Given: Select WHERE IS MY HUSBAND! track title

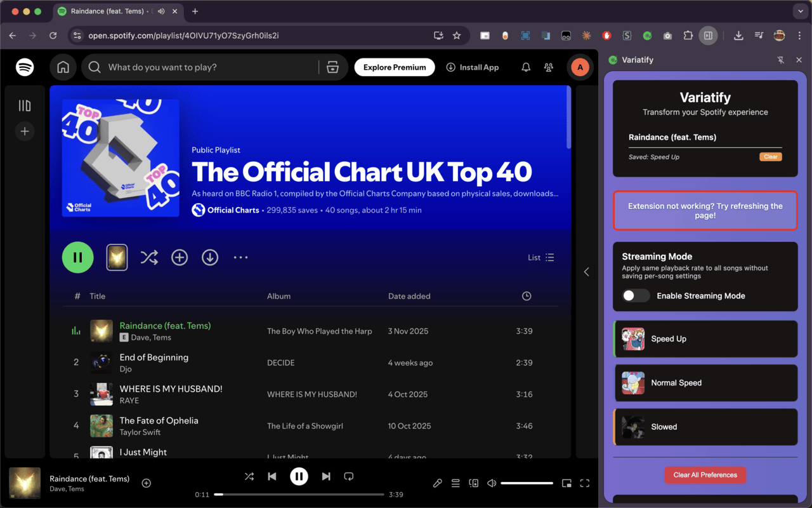Looking at the screenshot, I should click(x=171, y=389).
